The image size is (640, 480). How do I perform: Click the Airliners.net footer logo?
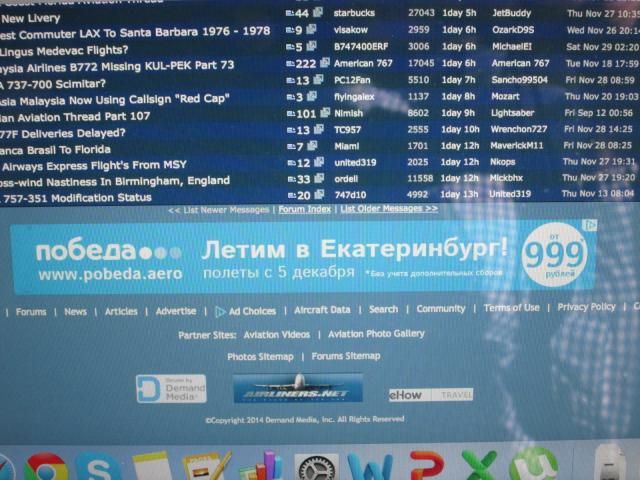(298, 388)
